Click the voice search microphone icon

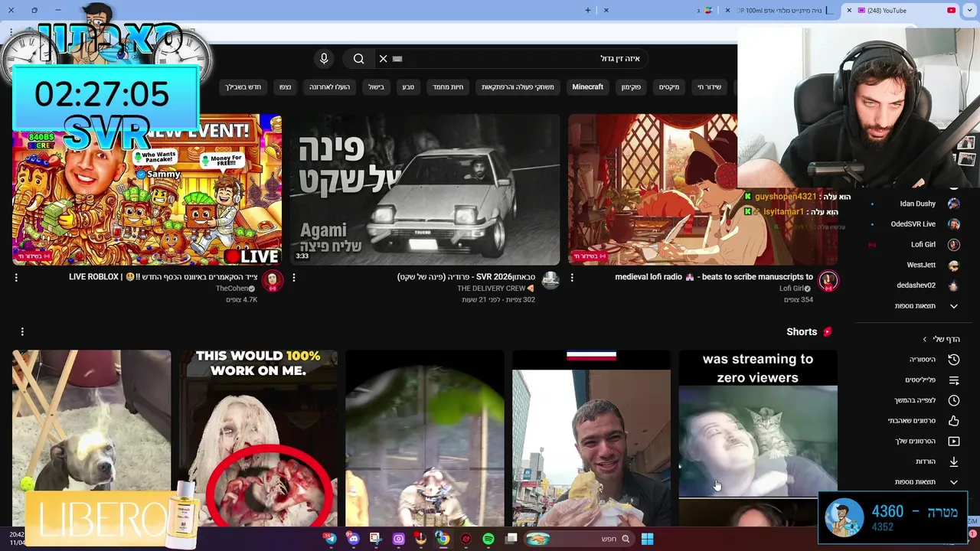pyautogui.click(x=324, y=59)
